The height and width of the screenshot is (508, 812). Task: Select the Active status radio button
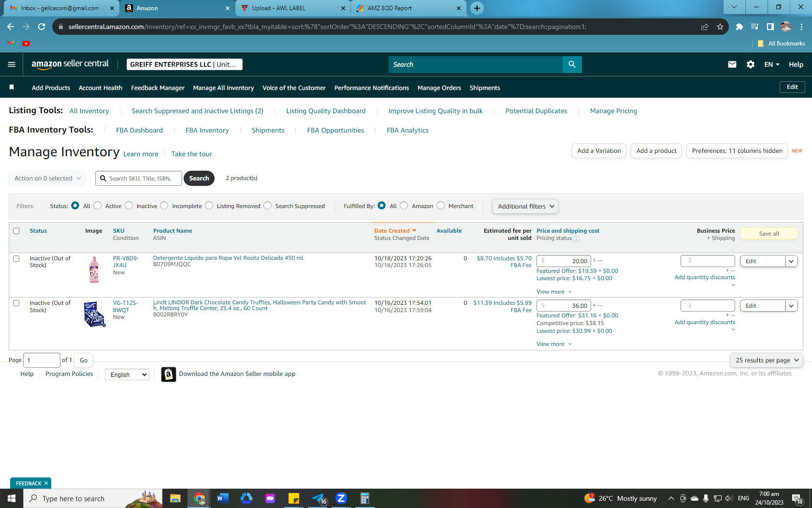(98, 206)
